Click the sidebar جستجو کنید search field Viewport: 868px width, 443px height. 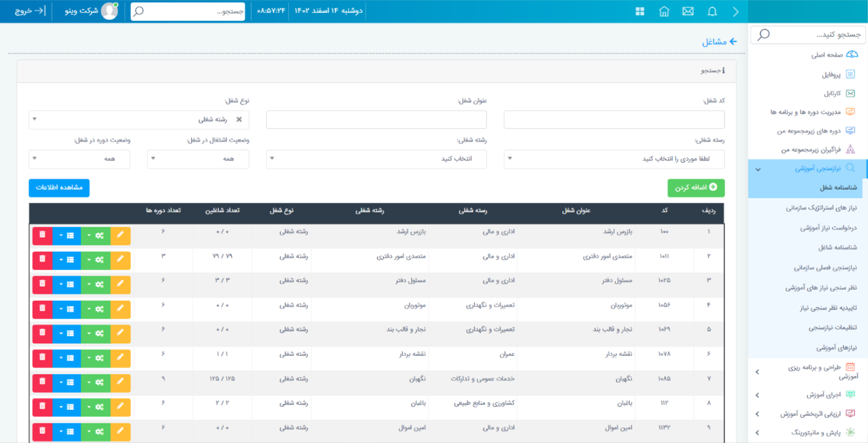click(808, 35)
